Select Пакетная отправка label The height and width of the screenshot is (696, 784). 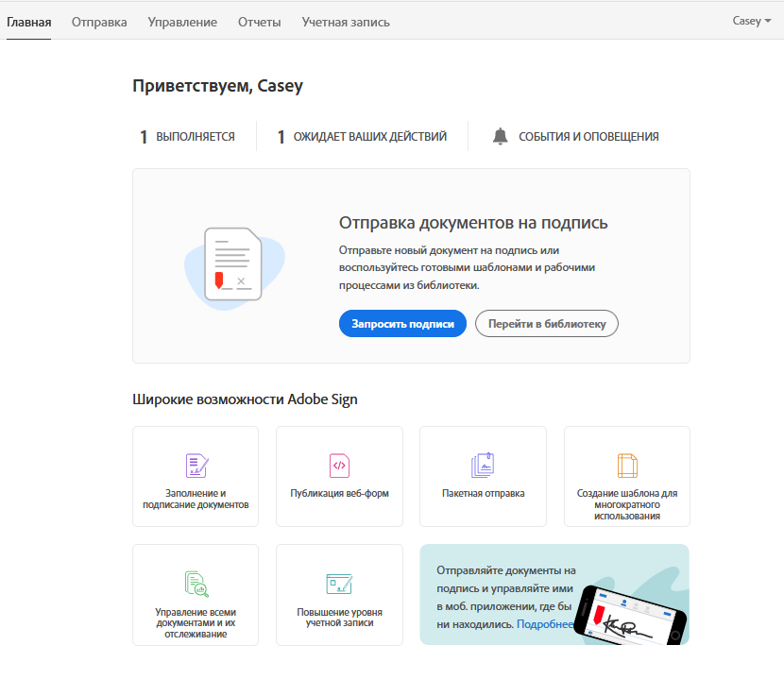pos(483,493)
